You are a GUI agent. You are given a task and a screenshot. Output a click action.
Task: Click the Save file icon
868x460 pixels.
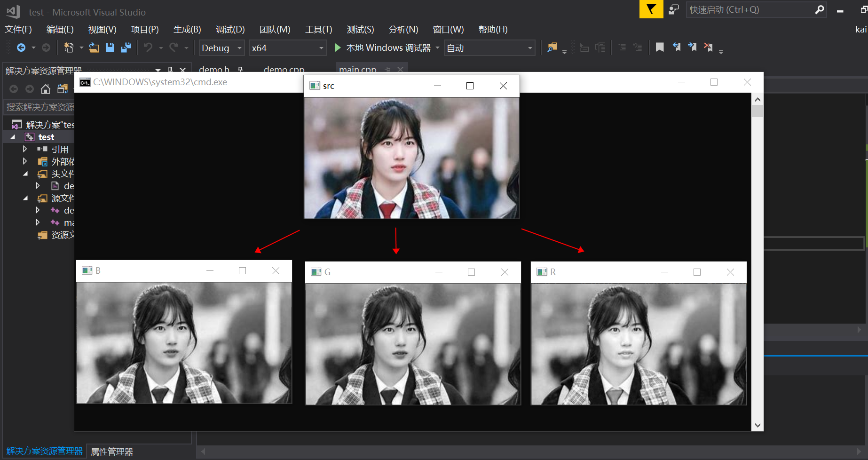pos(110,48)
